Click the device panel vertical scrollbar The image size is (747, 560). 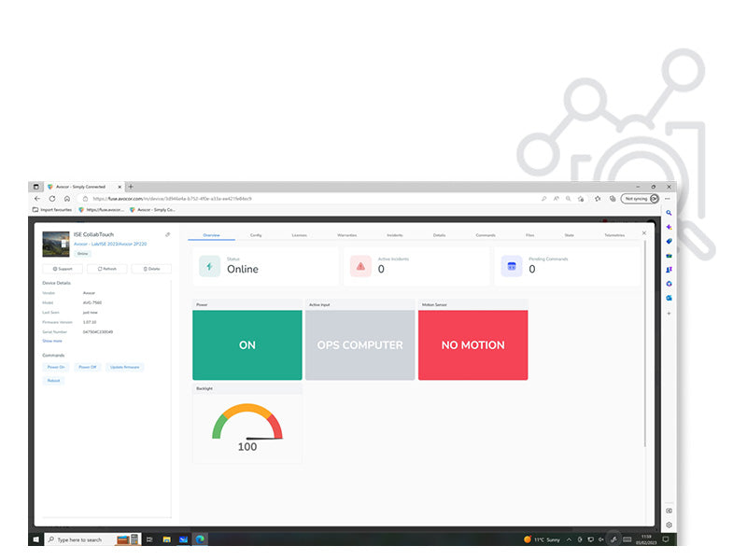[x=645, y=343]
